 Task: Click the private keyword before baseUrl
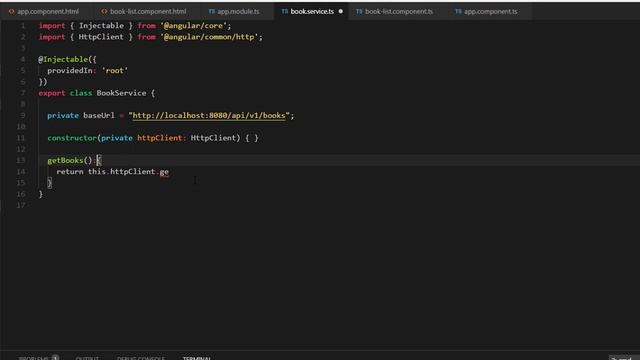(63, 116)
